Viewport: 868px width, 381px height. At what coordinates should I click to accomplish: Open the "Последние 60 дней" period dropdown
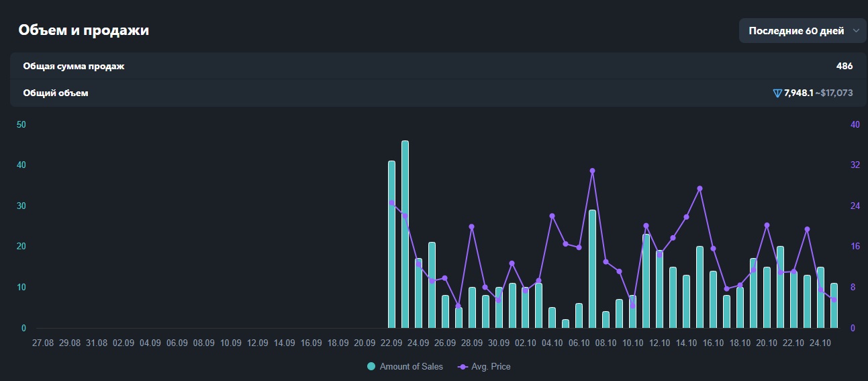pos(802,31)
